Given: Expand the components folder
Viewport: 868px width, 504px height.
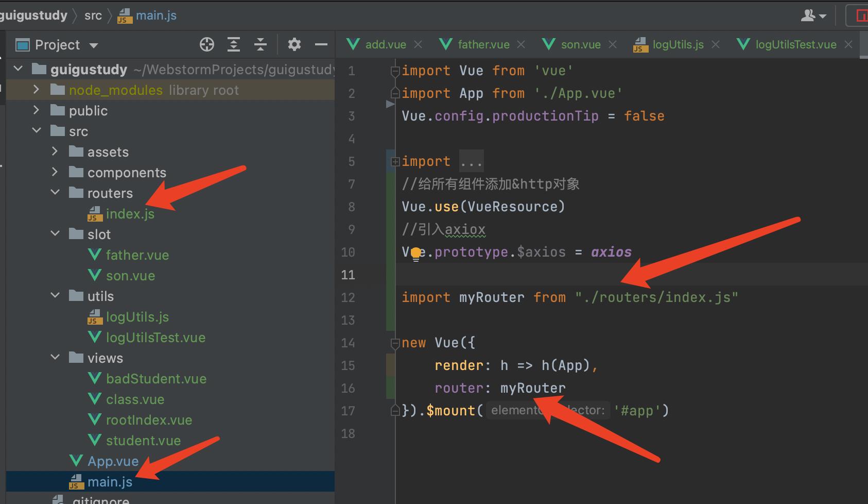Looking at the screenshot, I should tap(55, 172).
